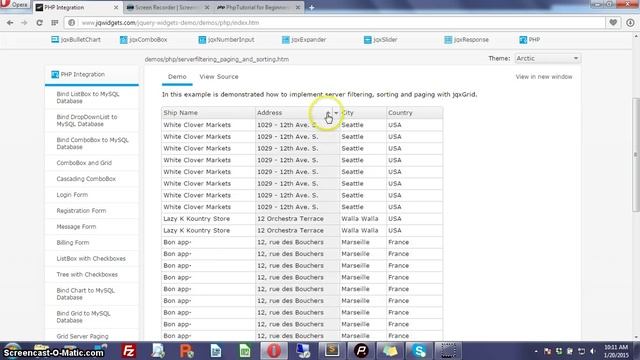Go back with the browser back arrow
The height and width of the screenshot is (360, 640).
pos(10,23)
